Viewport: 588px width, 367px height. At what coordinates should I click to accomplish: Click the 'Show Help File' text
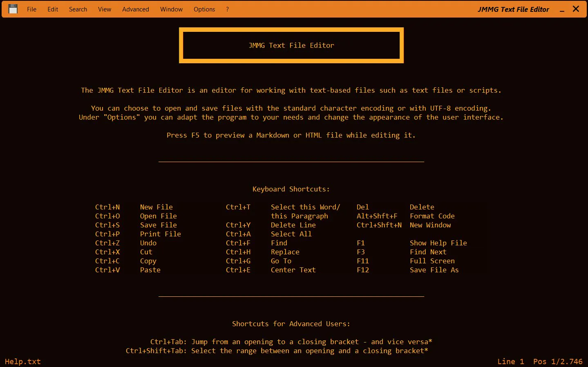point(438,243)
